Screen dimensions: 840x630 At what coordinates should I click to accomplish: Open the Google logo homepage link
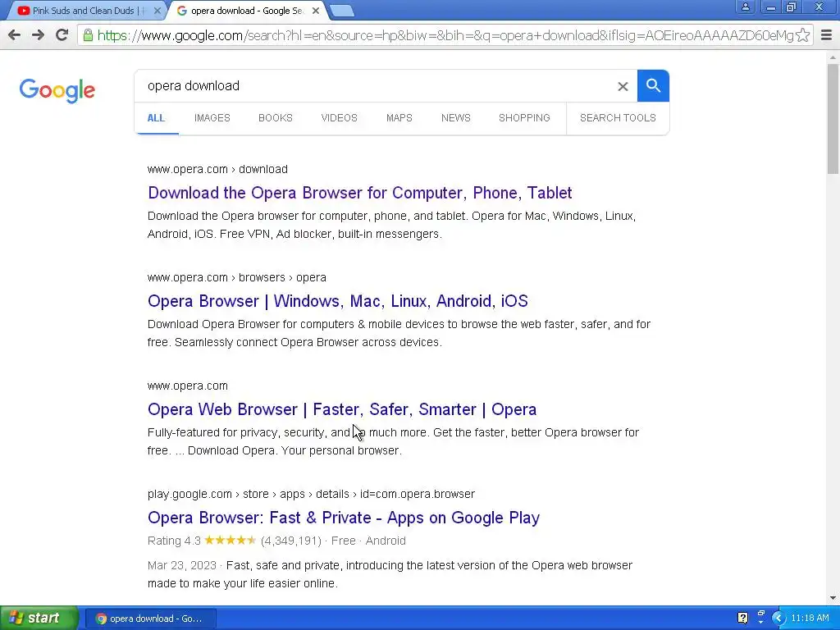[x=57, y=90]
